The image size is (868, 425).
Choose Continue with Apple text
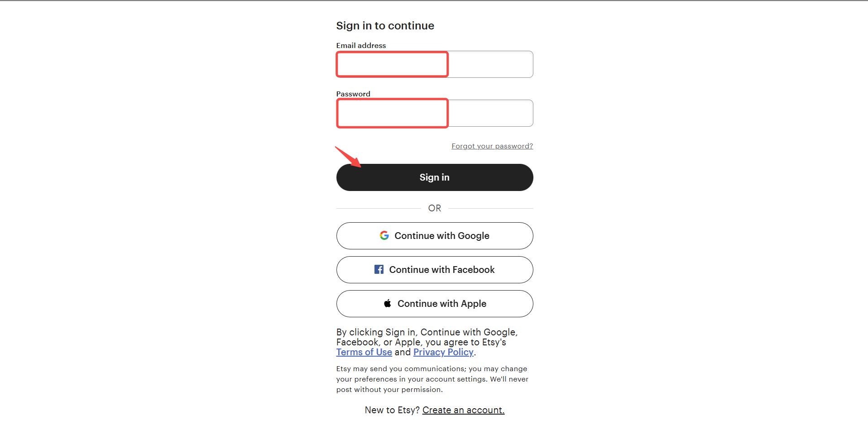coord(442,304)
